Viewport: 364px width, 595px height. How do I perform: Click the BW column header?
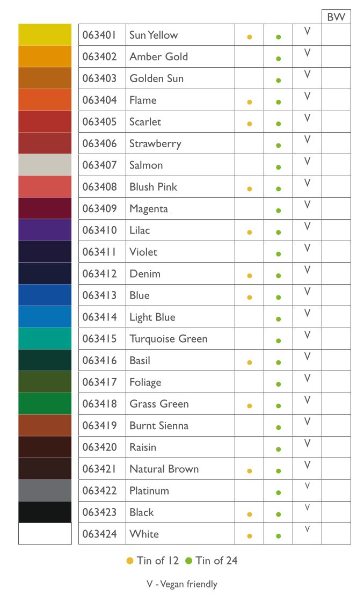pos(336,17)
